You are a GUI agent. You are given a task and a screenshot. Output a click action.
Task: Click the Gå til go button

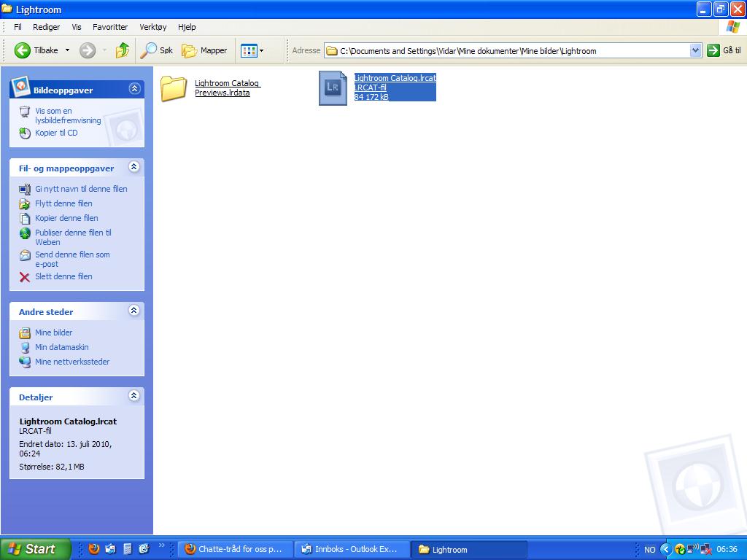[x=724, y=50]
